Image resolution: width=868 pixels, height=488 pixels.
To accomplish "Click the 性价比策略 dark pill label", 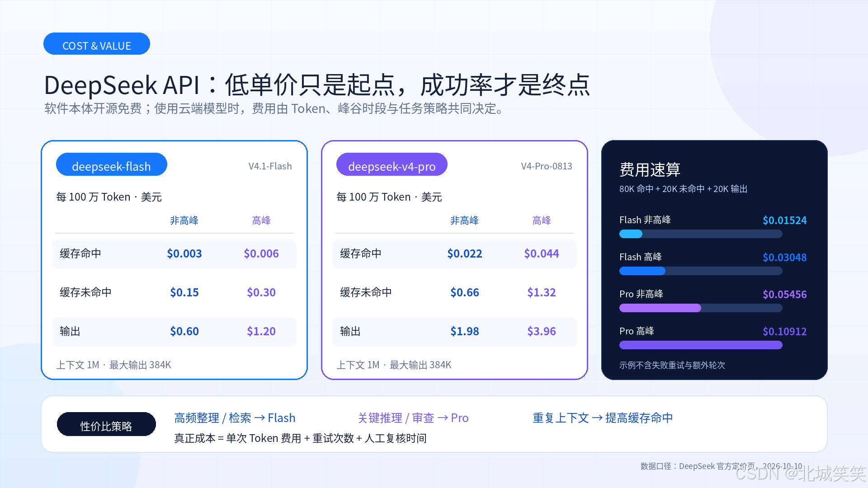I will point(106,424).
